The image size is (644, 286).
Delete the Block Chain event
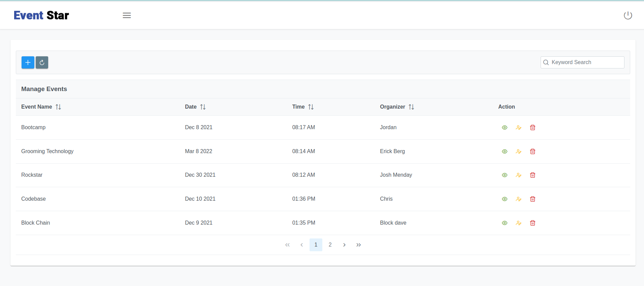(533, 223)
